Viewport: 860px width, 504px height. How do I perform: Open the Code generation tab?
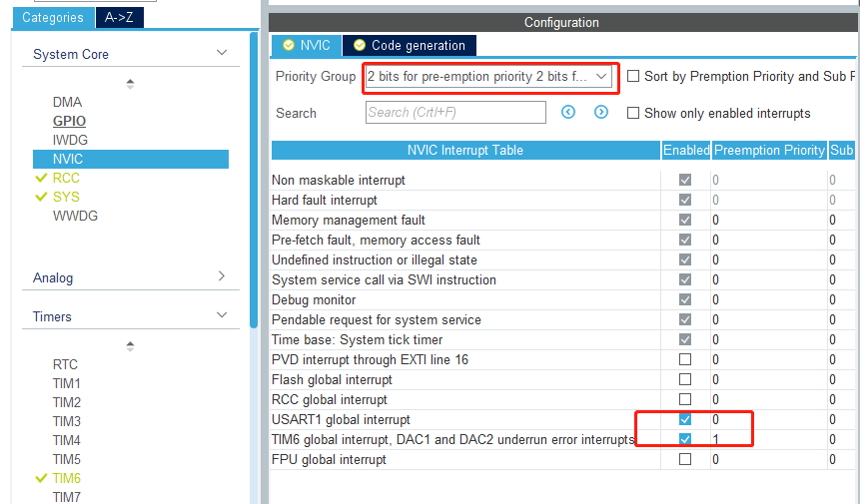click(410, 46)
